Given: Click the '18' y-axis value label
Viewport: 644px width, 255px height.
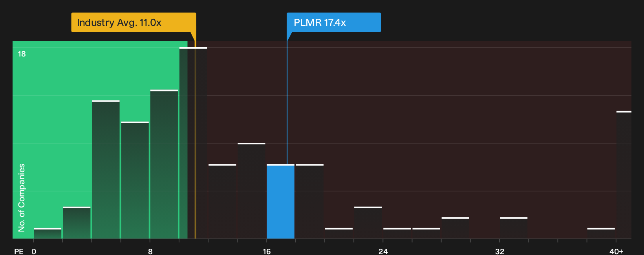Looking at the screenshot, I should [x=22, y=54].
